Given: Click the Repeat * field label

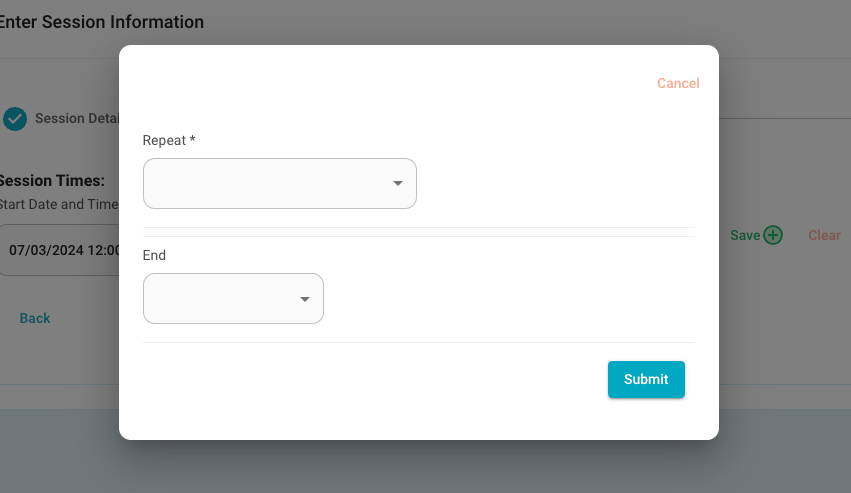Looking at the screenshot, I should 169,140.
